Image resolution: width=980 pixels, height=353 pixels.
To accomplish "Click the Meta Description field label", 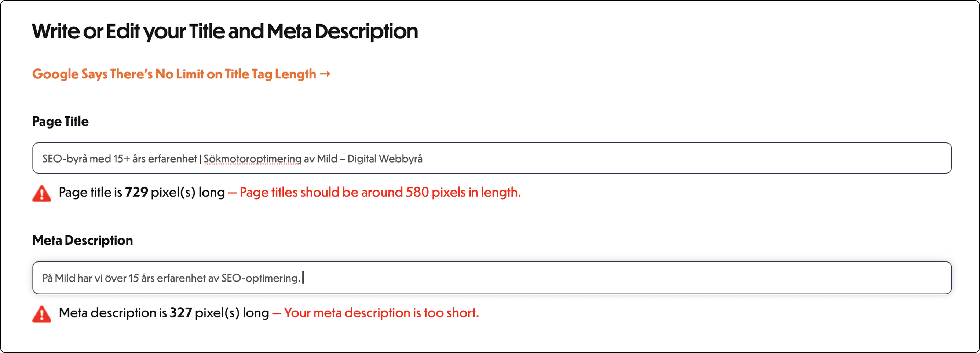I will [83, 240].
